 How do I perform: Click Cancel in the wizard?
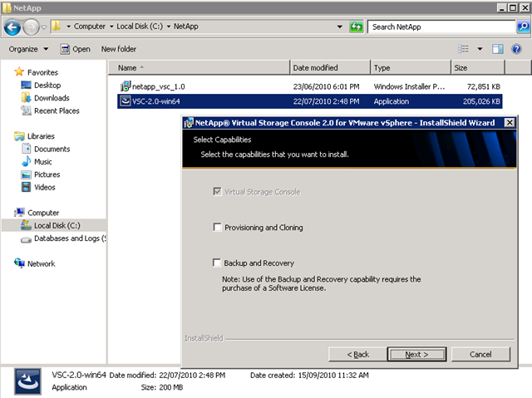480,355
